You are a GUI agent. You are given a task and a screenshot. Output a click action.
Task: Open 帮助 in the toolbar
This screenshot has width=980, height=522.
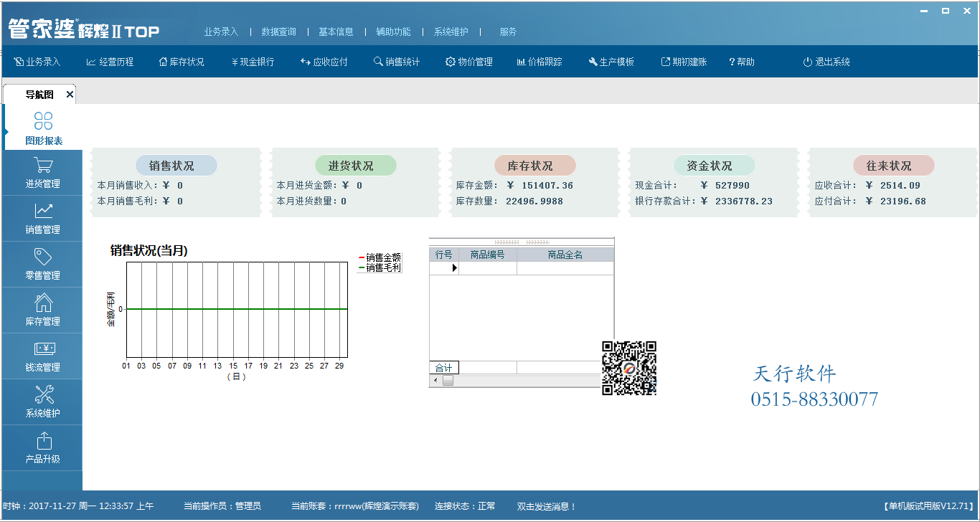(x=742, y=62)
